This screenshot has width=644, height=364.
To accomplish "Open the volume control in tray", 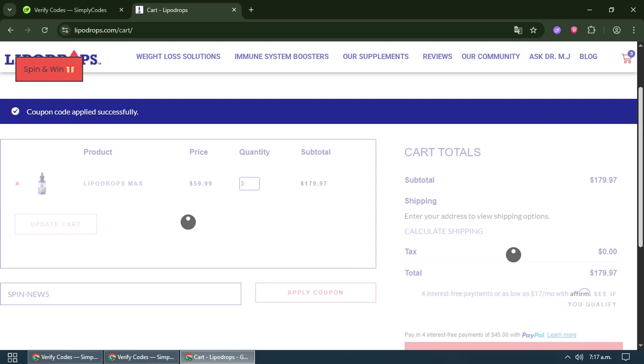I will tap(579, 357).
